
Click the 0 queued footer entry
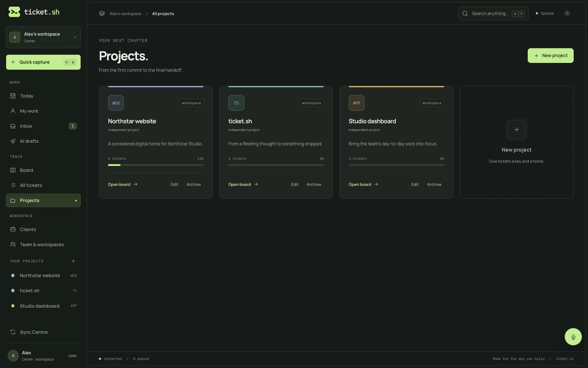coord(141,359)
